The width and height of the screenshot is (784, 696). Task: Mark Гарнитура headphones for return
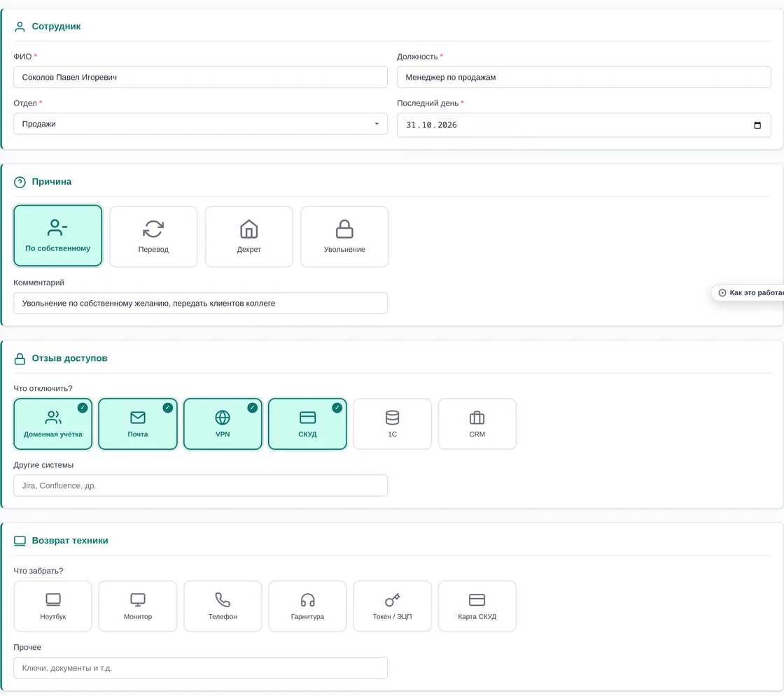pos(307,606)
